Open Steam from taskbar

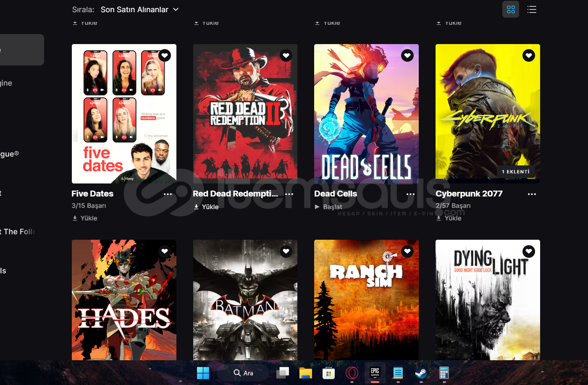tap(421, 373)
